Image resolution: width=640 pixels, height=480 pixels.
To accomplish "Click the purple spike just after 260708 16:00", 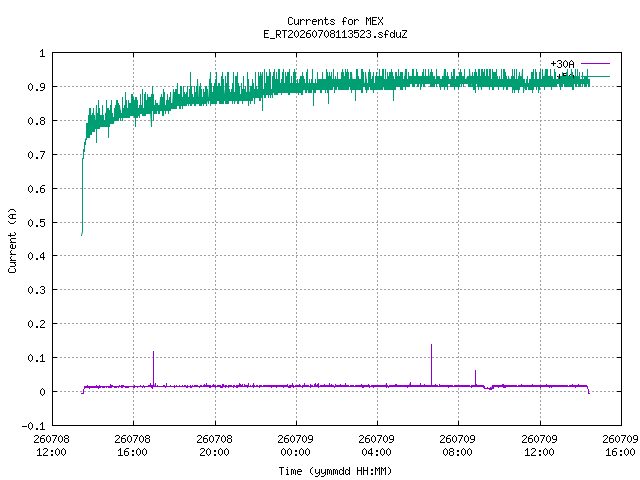I will tap(153, 368).
